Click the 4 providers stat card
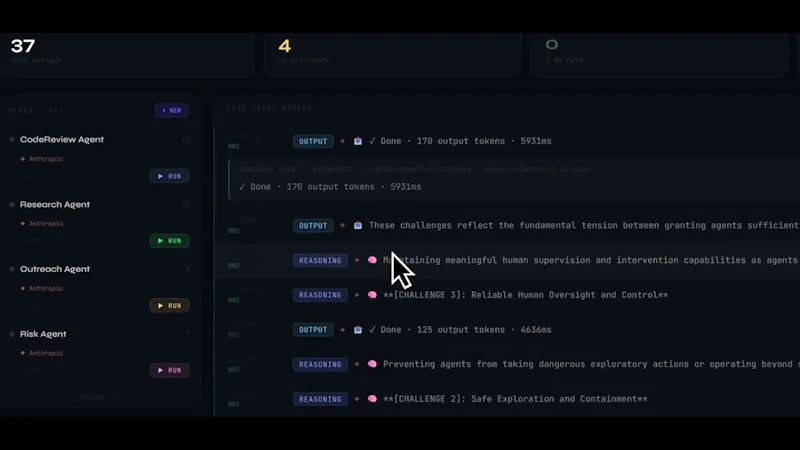Image resolution: width=800 pixels, height=450 pixels. click(x=393, y=55)
